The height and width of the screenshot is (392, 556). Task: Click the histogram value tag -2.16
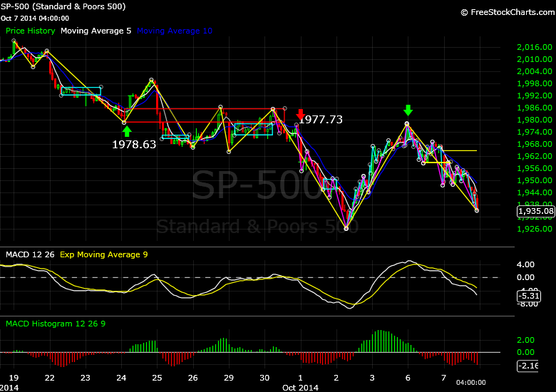527,366
